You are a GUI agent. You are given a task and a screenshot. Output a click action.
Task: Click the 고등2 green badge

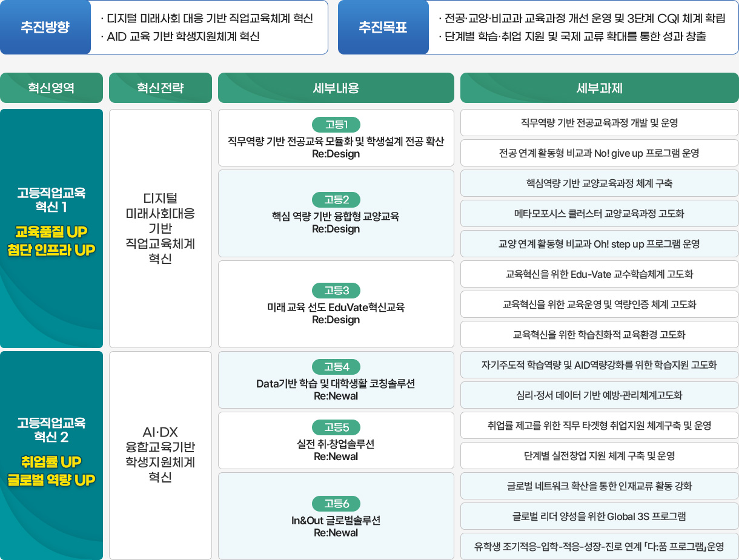tap(336, 200)
